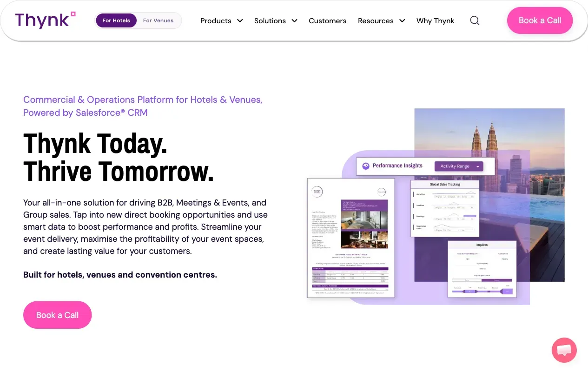Go to the Customers page
The image size is (588, 372).
[328, 21]
